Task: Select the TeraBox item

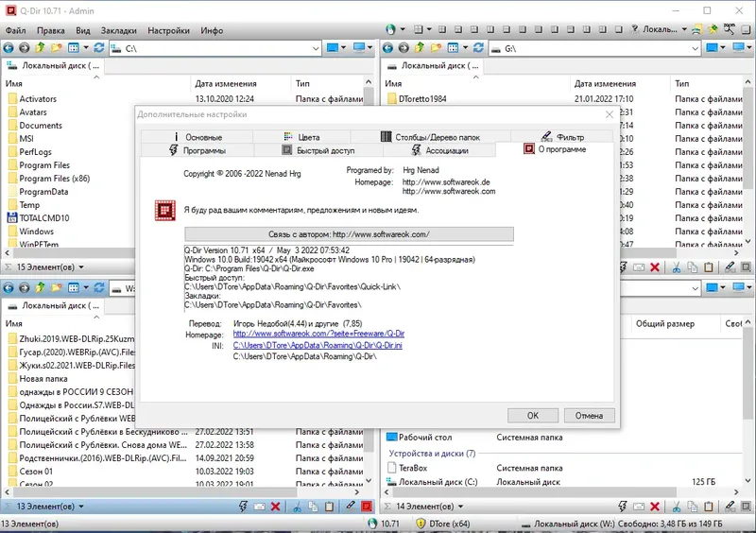Action: click(x=413, y=468)
